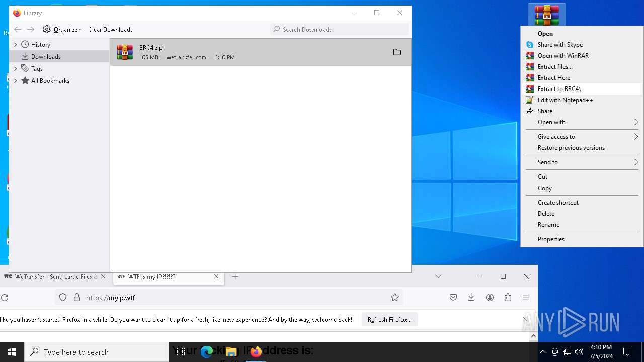Open the network icon in tray
Image resolution: width=644 pixels, height=362 pixels.
[x=567, y=352]
